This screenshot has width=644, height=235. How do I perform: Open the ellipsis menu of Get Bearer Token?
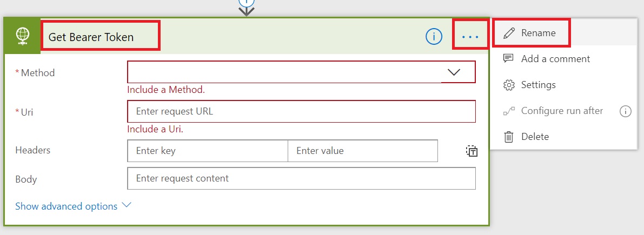(470, 37)
